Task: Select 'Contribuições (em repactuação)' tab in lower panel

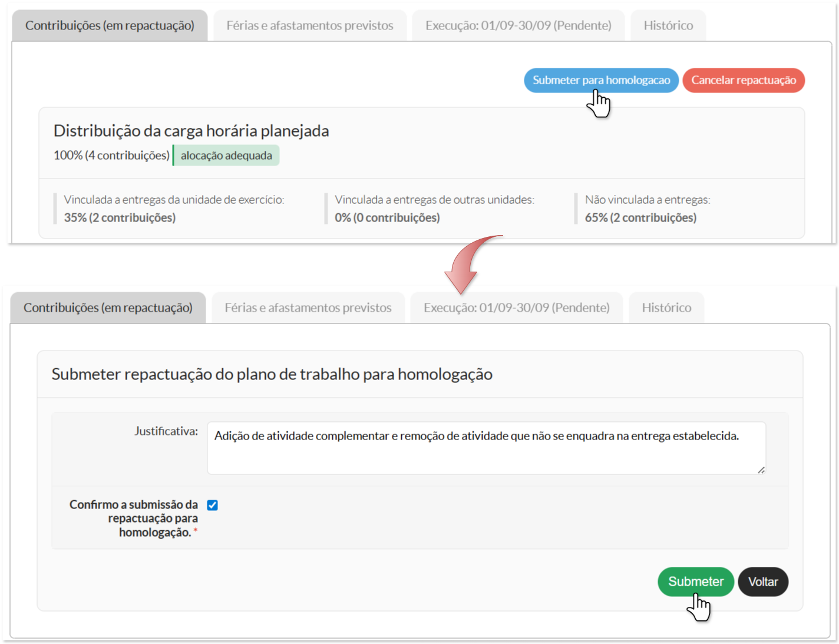Action: pyautogui.click(x=108, y=308)
